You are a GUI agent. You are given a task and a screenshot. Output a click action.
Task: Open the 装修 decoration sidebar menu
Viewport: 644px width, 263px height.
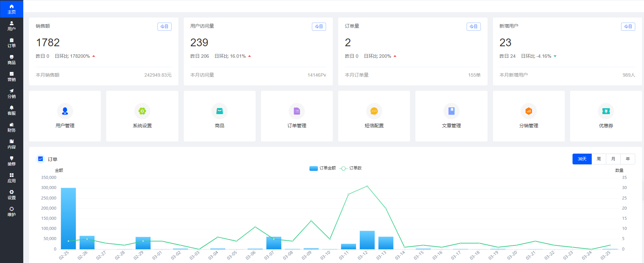[11, 161]
